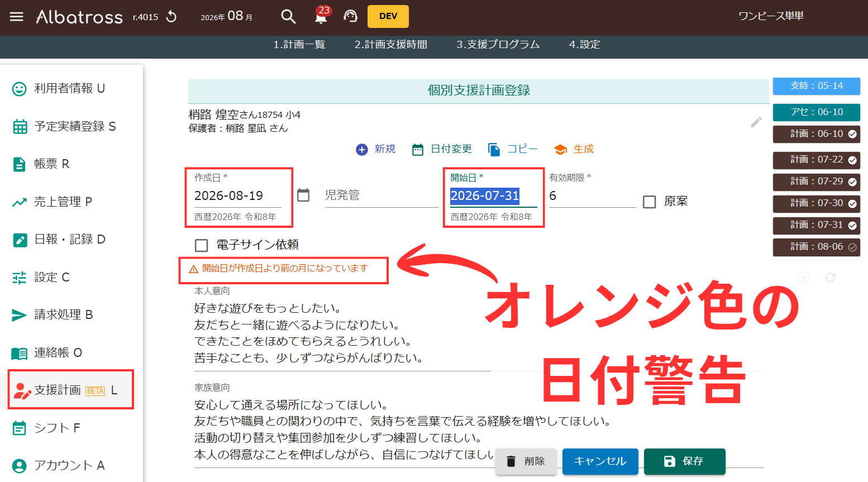This screenshot has height=482, width=868.
Task: Click the キャンセル button
Action: [600, 461]
